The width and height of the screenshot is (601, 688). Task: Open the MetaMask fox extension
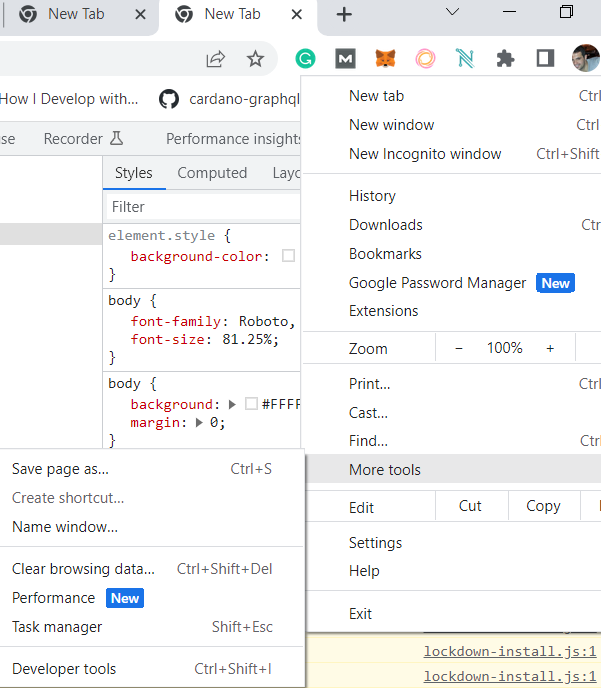[385, 59]
